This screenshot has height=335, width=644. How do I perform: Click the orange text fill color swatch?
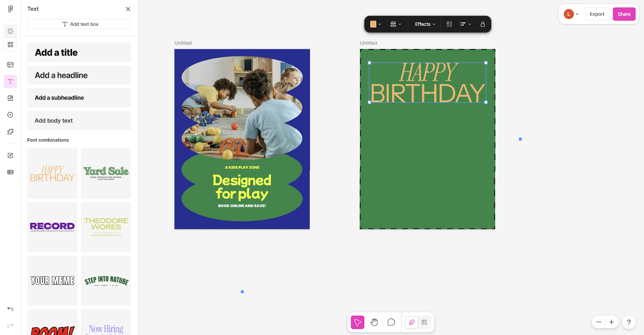click(373, 24)
